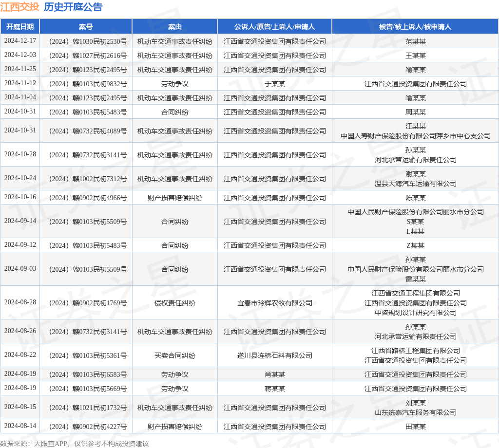Click 中咨规划设计研究有限公司 text
Screen dimensions: 499x448
tap(416, 313)
